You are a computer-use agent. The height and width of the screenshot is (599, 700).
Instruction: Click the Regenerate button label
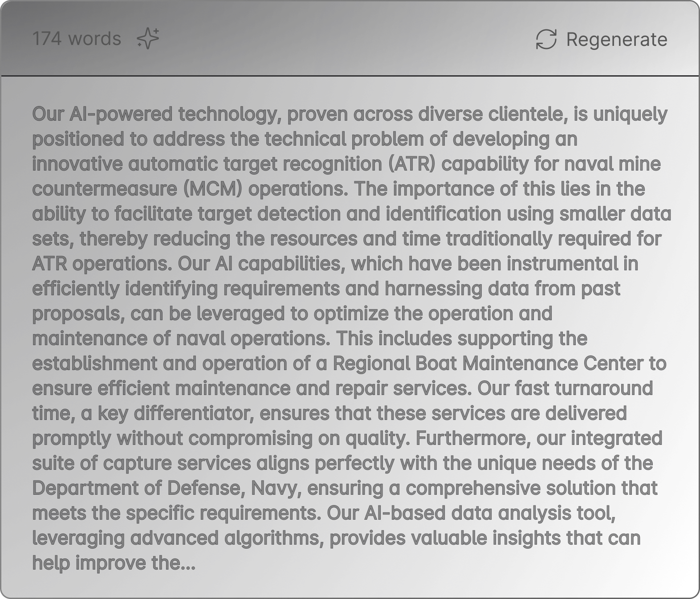point(617,39)
